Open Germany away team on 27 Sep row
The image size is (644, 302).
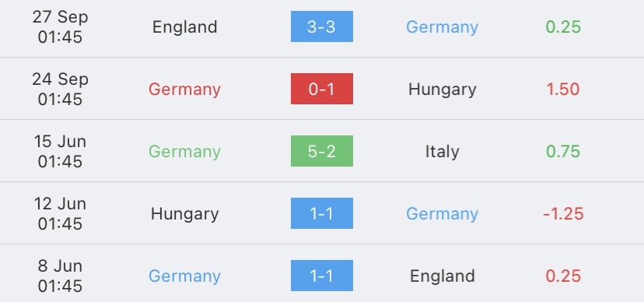pos(443,27)
